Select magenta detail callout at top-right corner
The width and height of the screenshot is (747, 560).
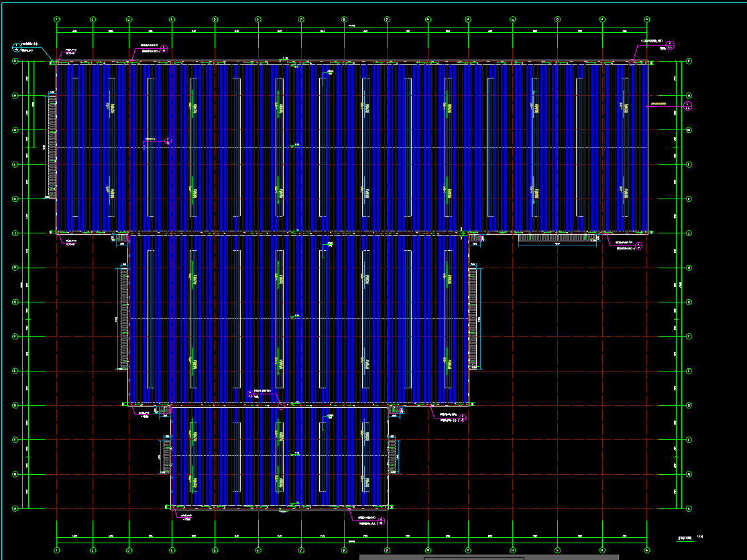coord(670,45)
